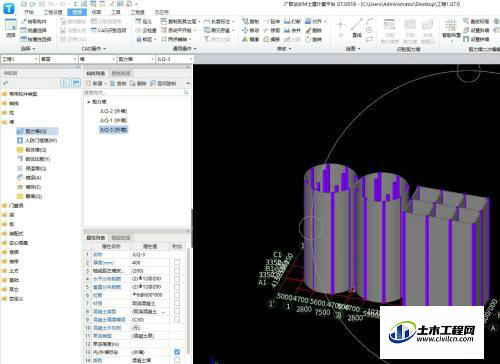Open the 视图 ribbon tab
Screen dimensions: 500x364
pos(96,12)
